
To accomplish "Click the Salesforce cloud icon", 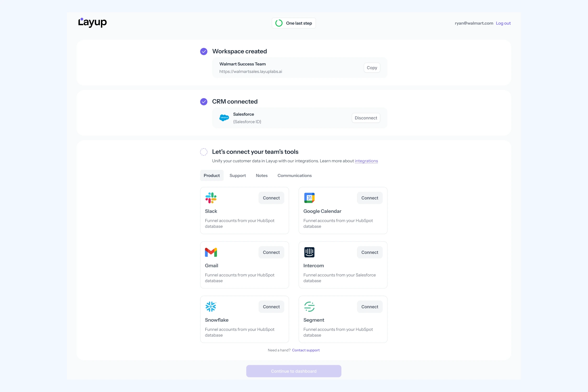I will pyautogui.click(x=224, y=118).
